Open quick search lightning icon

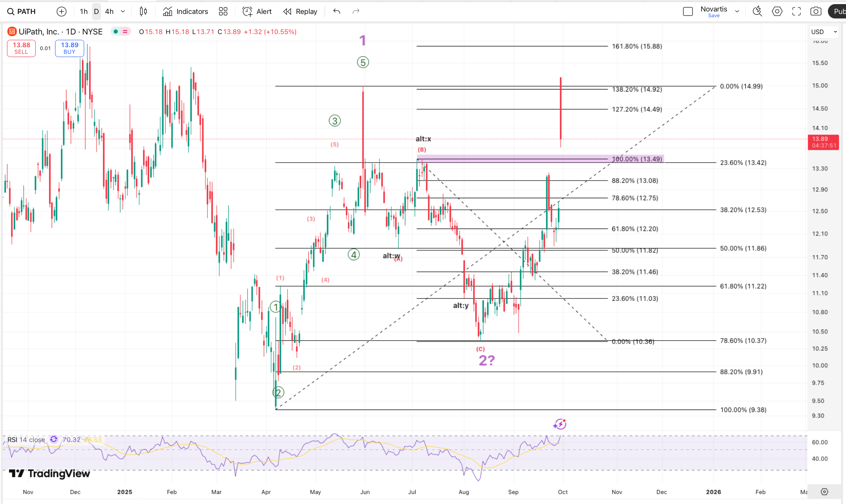click(757, 11)
